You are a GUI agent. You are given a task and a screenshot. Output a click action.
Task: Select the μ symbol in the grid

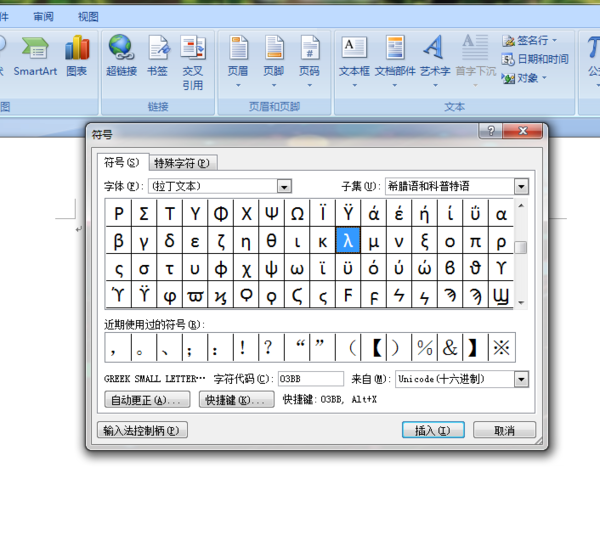373,241
